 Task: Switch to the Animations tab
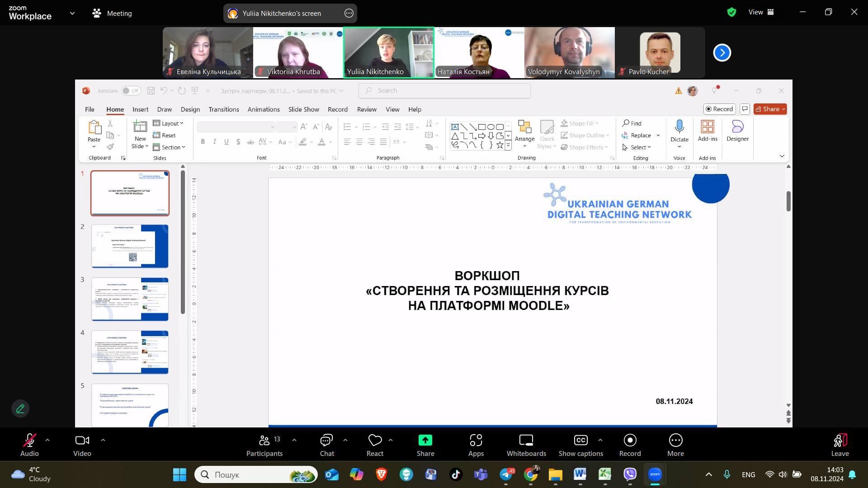264,109
